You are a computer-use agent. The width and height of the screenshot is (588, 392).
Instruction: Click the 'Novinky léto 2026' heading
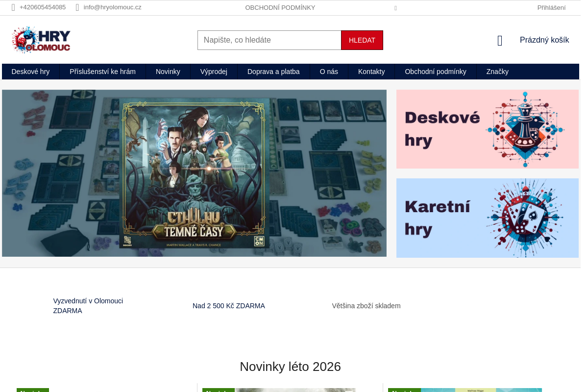click(x=290, y=367)
